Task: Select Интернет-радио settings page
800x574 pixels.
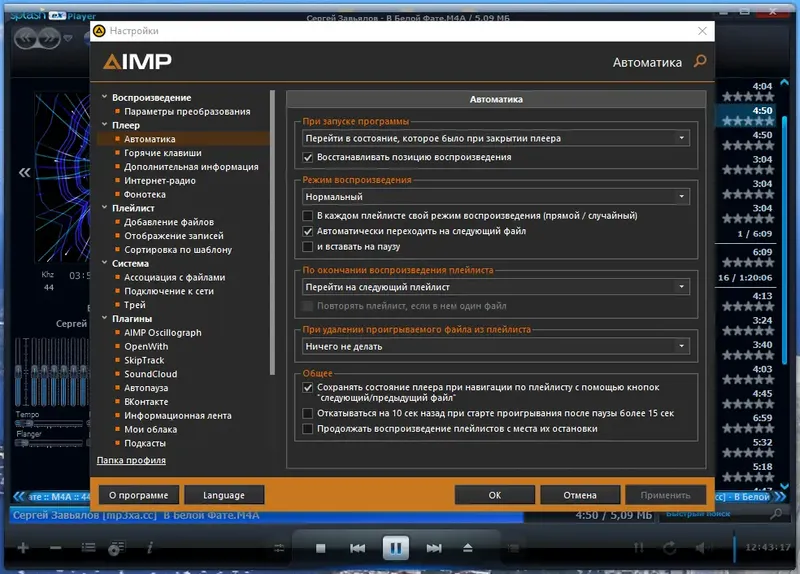Action: tap(160, 181)
